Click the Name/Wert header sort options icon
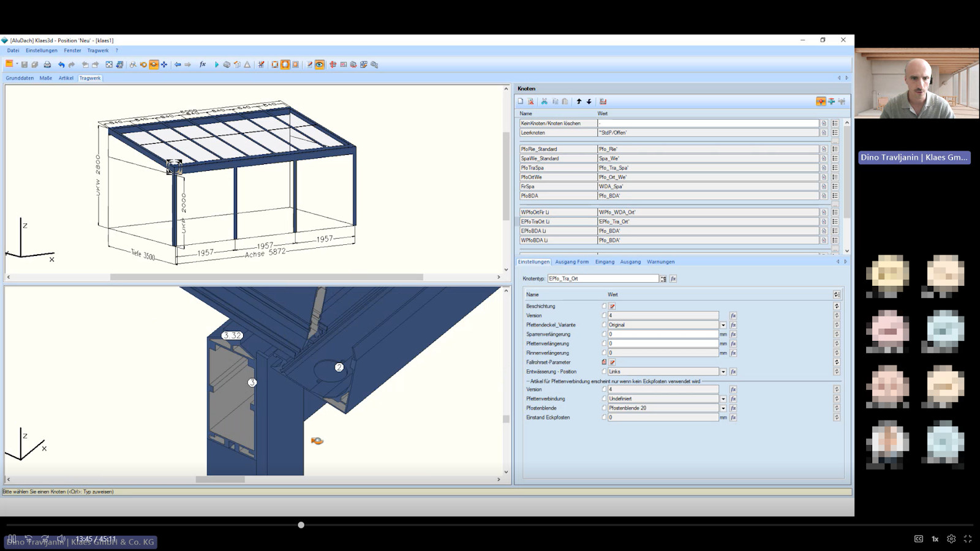The height and width of the screenshot is (551, 980). click(x=837, y=294)
